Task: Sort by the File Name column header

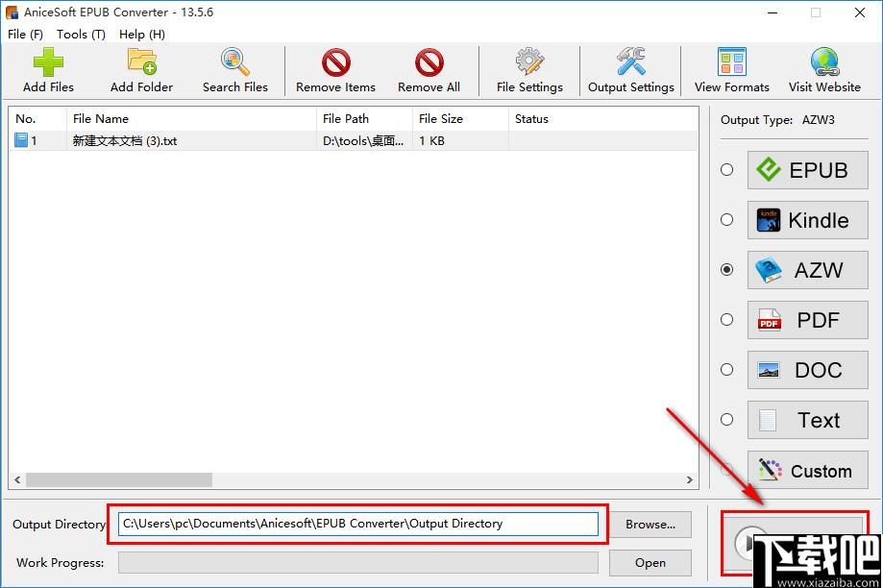Action: pos(191,119)
